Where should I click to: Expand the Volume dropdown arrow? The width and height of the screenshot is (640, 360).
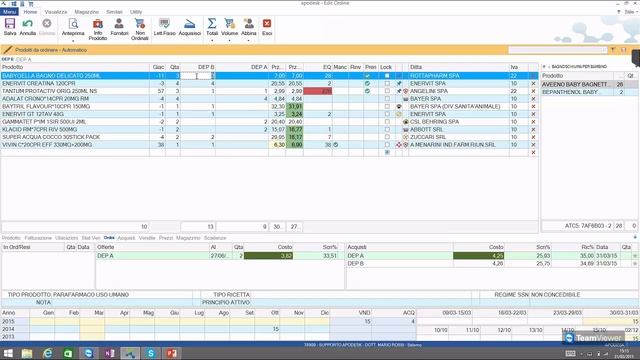(x=229, y=40)
